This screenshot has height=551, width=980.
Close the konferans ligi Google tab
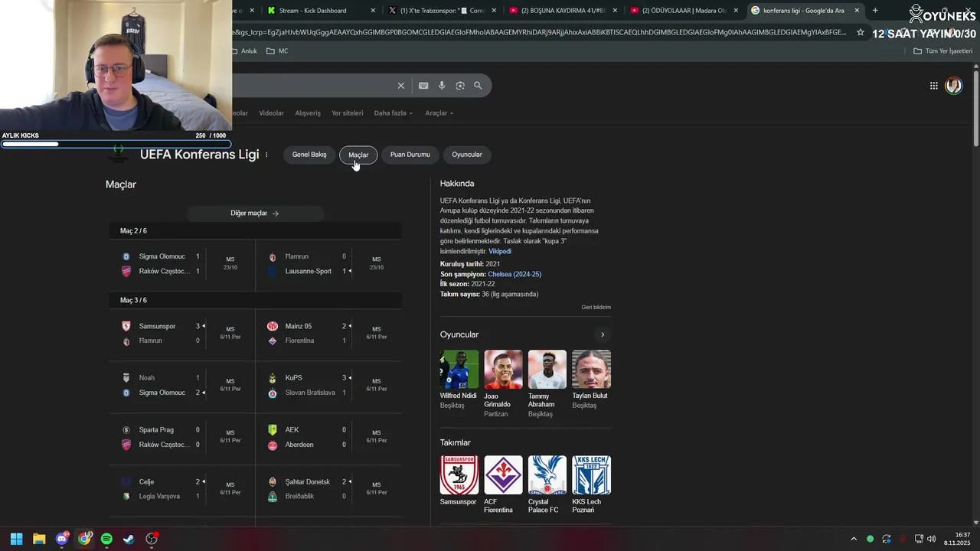857,11
